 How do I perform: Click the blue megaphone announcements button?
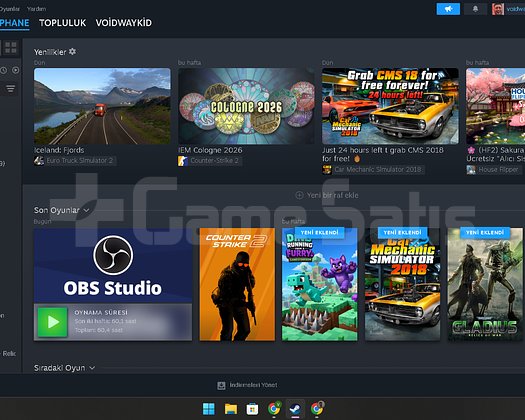pyautogui.click(x=448, y=9)
